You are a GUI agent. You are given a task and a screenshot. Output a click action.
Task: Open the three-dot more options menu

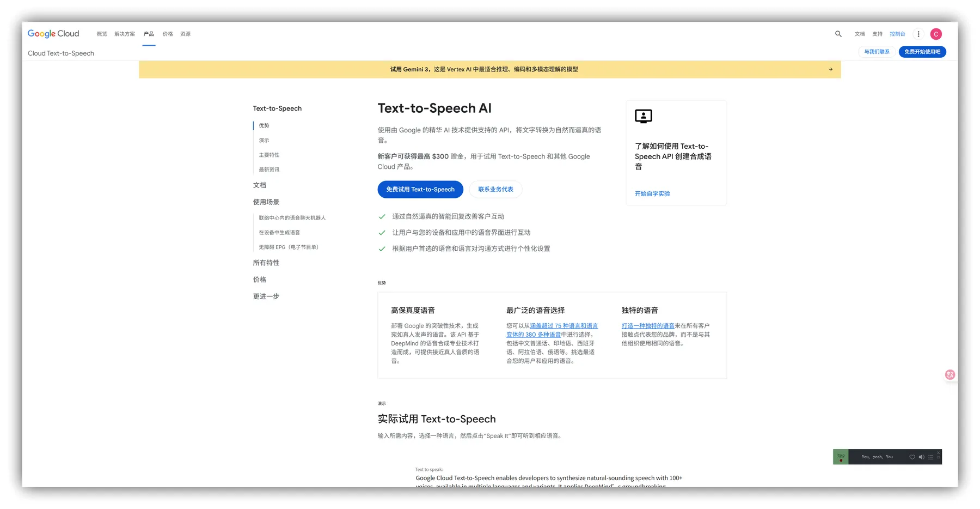pyautogui.click(x=918, y=34)
